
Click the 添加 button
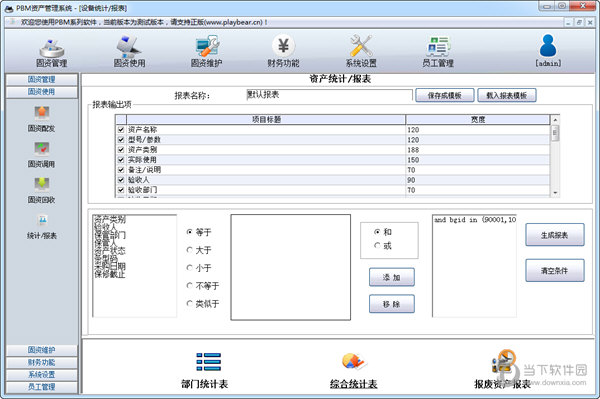click(391, 277)
